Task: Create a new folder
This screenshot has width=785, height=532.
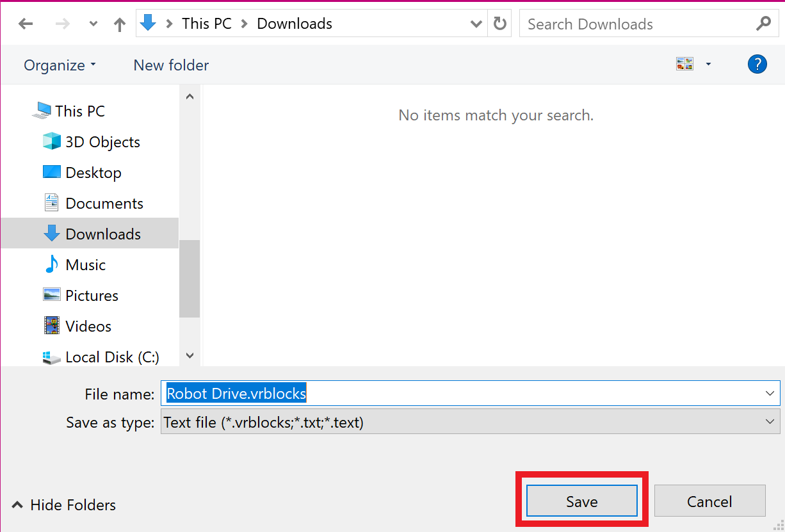Action: (x=171, y=65)
